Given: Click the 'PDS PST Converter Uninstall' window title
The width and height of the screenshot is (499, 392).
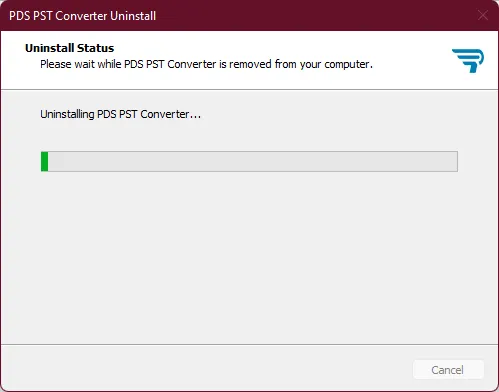Looking at the screenshot, I should [x=82, y=16].
